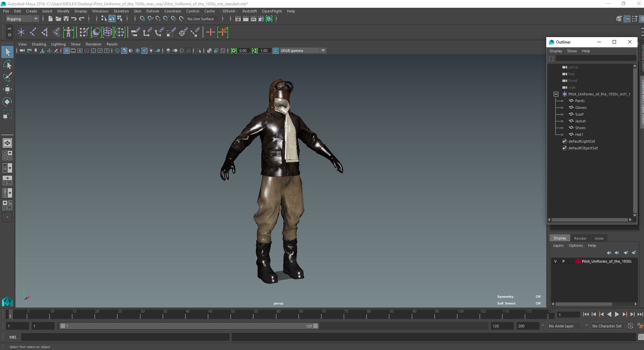Select the Scarf node in Outliner
This screenshot has width=644, height=350.
[579, 114]
